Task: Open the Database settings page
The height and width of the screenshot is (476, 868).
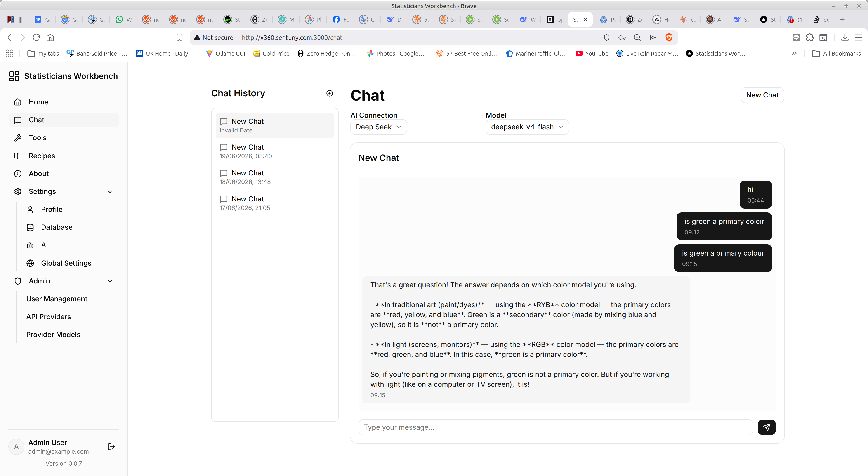Action: coord(56,227)
